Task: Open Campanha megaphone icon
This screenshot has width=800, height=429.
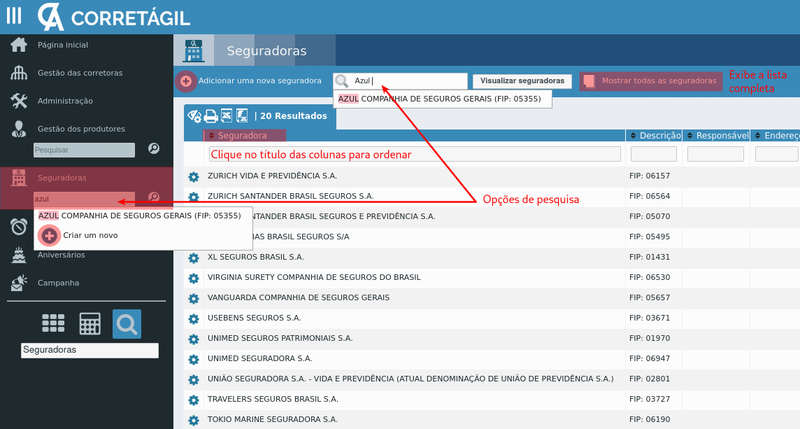Action: (19, 283)
